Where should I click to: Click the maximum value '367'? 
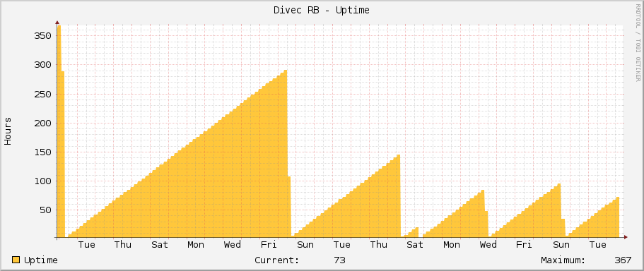point(623,260)
